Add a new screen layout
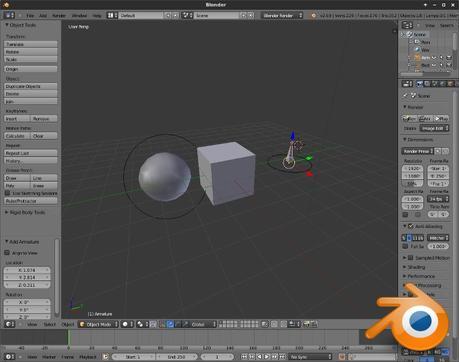This screenshot has width=459, height=362. (168, 15)
